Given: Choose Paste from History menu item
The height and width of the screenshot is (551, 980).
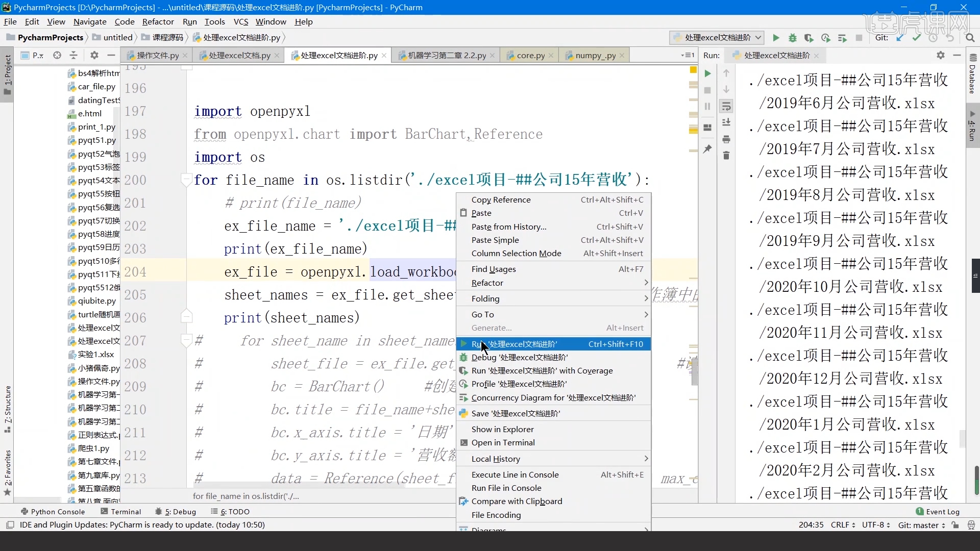Looking at the screenshot, I should 554,227.
